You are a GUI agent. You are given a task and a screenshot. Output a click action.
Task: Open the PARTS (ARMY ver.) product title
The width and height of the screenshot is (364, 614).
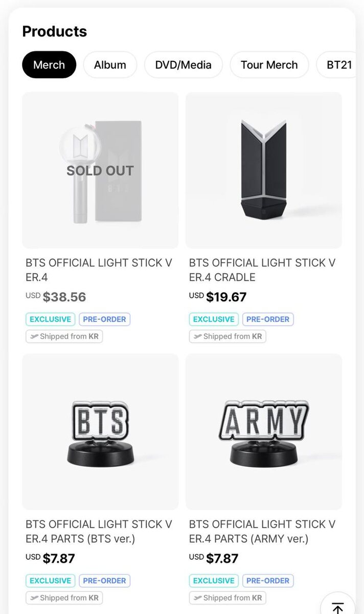coord(262,532)
